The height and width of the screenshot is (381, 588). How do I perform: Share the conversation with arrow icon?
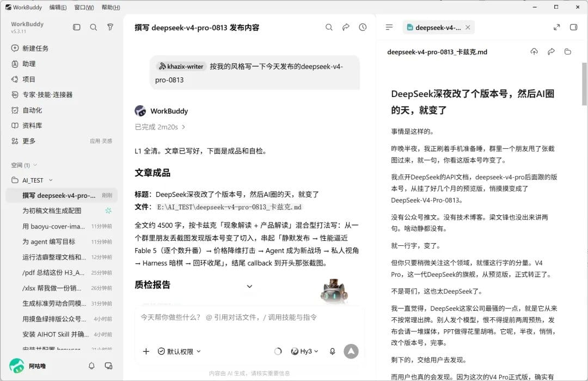pyautogui.click(x=346, y=27)
